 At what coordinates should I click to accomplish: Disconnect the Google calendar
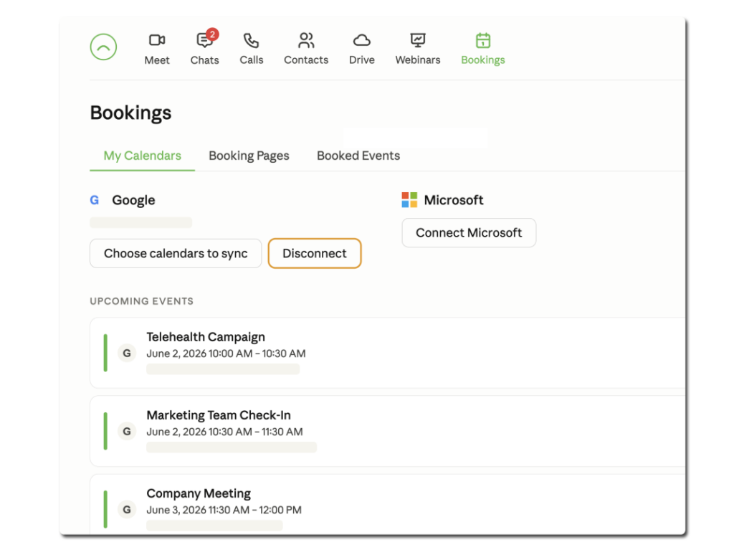(x=315, y=253)
